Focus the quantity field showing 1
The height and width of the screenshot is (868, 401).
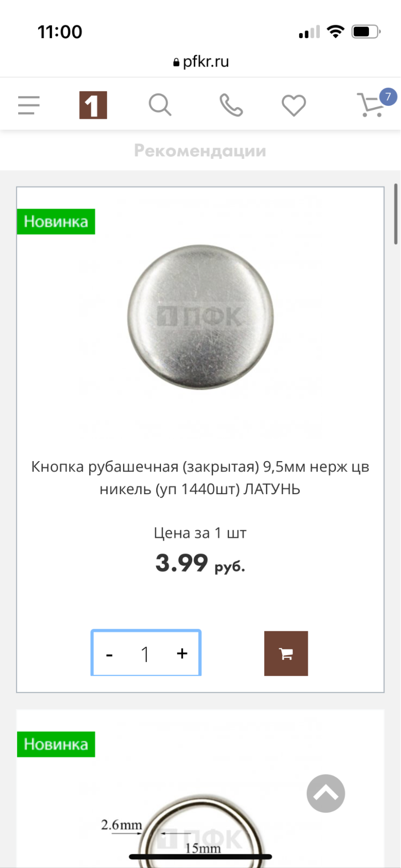point(145,653)
